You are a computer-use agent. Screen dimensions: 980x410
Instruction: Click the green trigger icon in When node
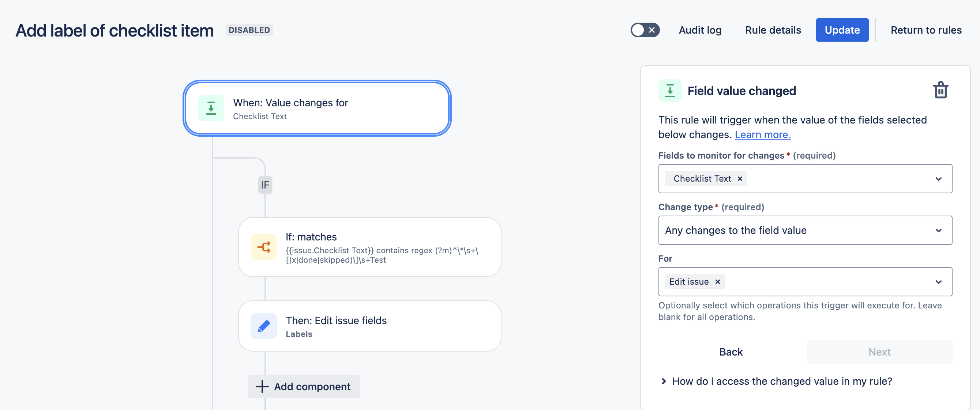coord(211,108)
